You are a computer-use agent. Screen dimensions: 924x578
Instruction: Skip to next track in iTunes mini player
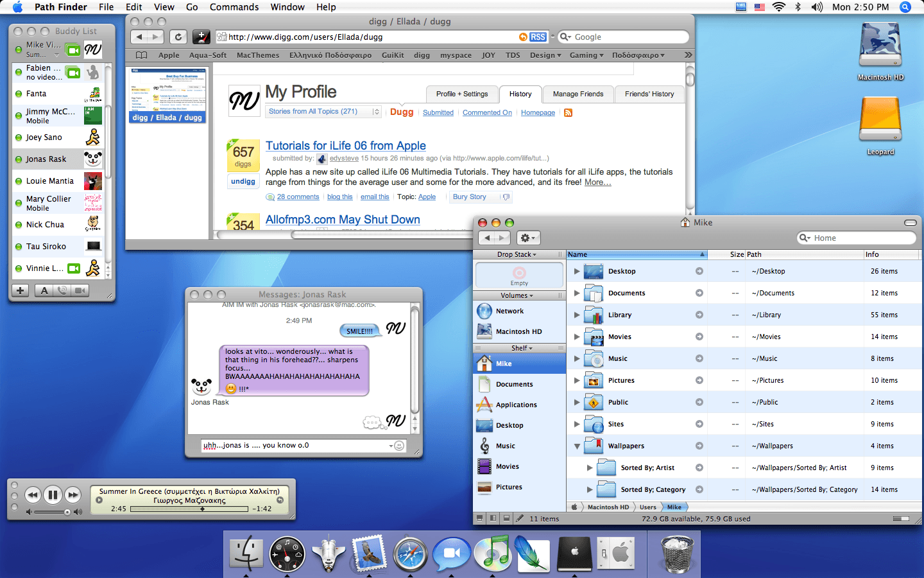(73, 495)
